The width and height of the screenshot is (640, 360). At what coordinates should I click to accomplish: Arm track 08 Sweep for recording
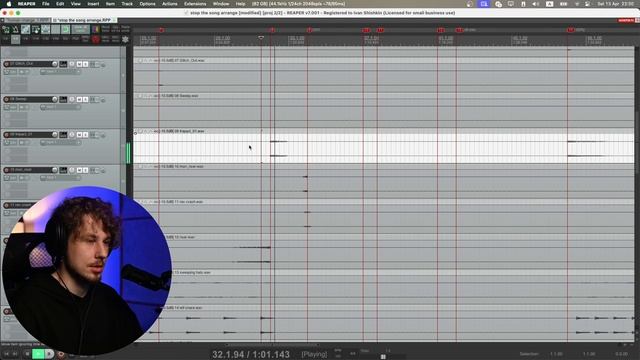click(7, 99)
